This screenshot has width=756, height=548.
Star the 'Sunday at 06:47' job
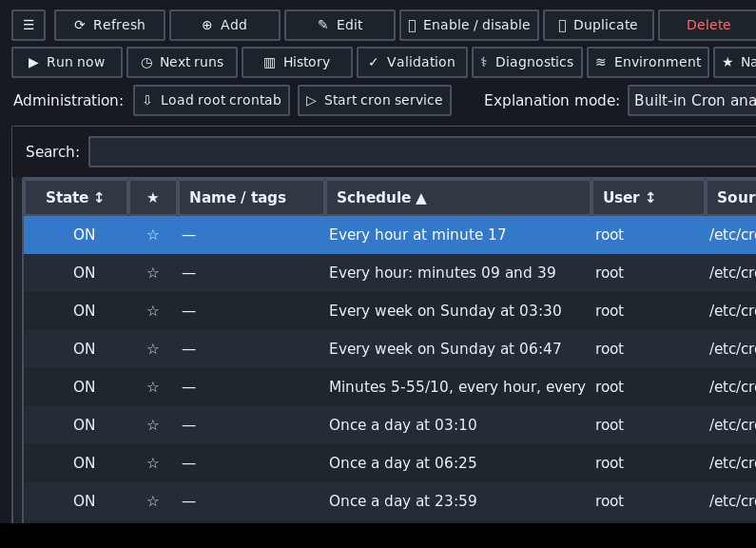click(153, 349)
